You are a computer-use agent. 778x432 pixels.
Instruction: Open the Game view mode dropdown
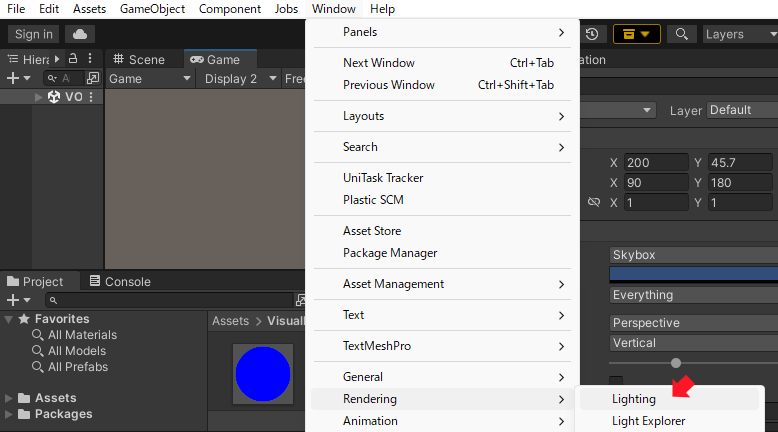[x=149, y=79]
